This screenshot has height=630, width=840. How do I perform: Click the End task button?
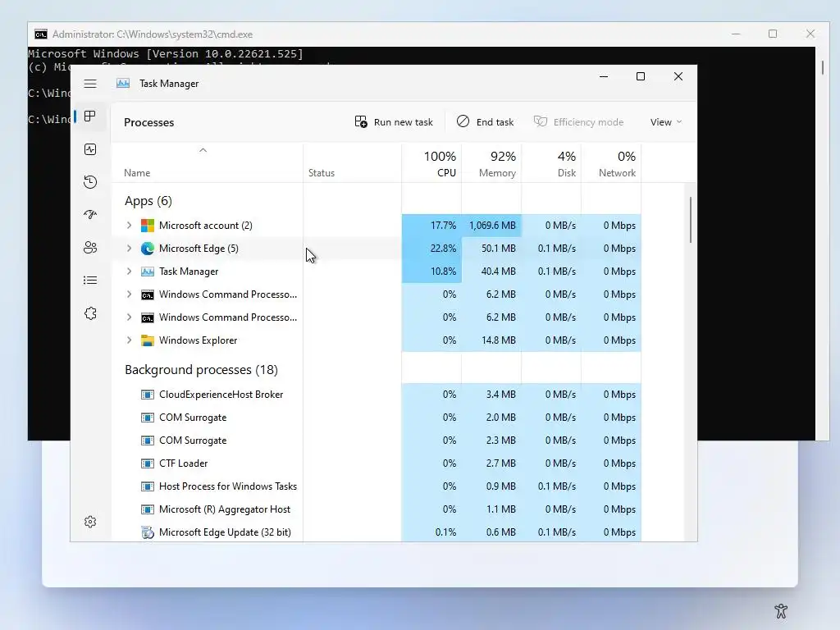coord(486,122)
